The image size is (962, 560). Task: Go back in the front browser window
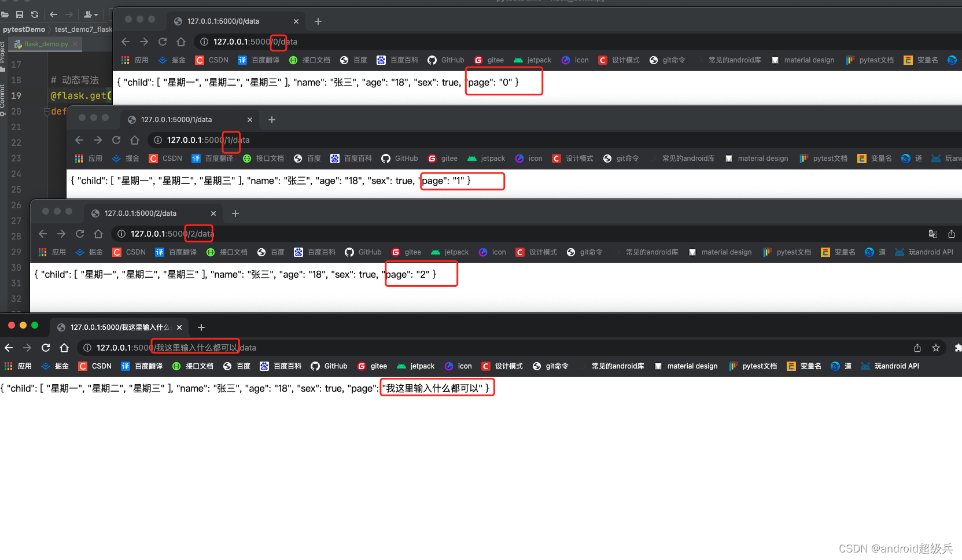pyautogui.click(x=9, y=348)
